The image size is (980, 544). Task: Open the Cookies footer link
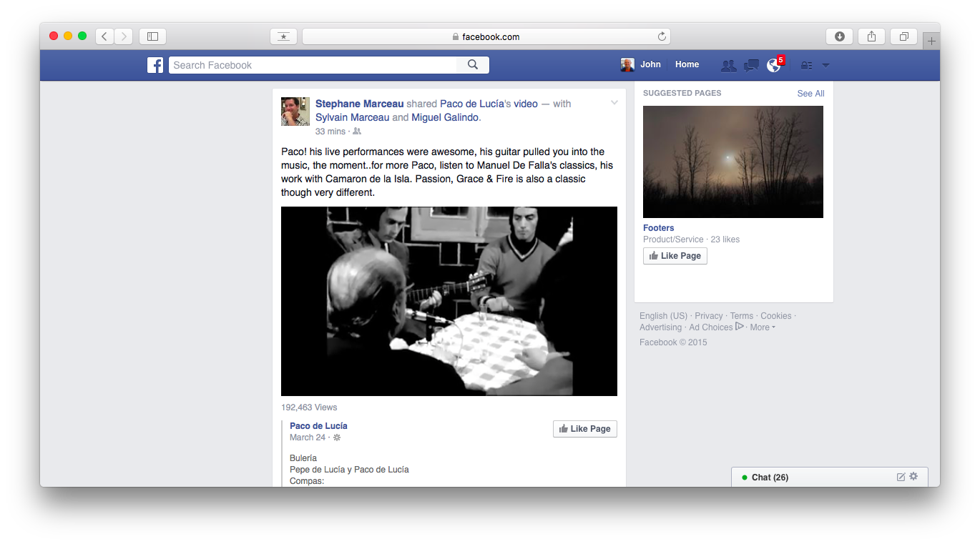(776, 316)
